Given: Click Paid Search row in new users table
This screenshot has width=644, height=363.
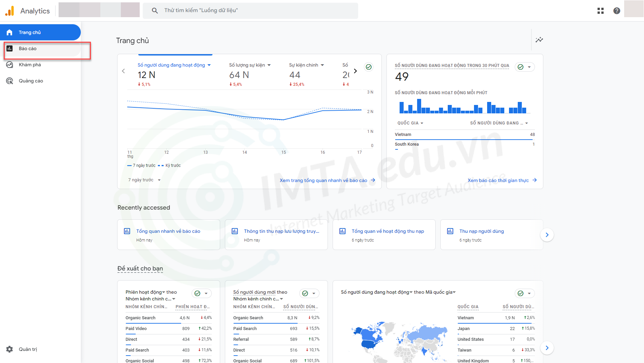Looking at the screenshot, I should 276,329.
